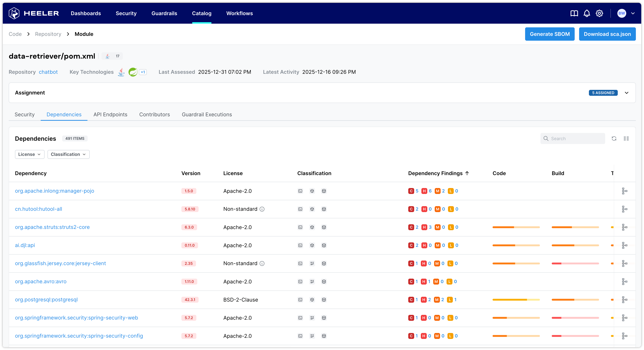This screenshot has width=644, height=350.
Task: Open the License filter dropdown
Action: (x=30, y=154)
